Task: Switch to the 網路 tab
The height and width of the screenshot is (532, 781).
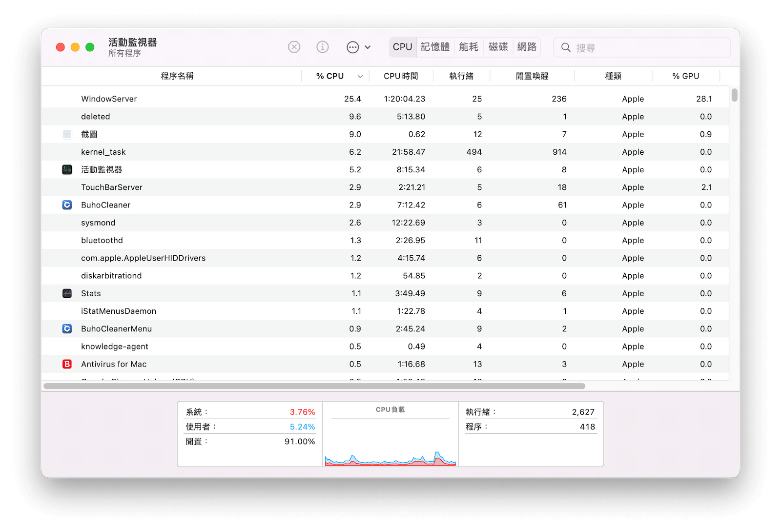Action: point(527,47)
